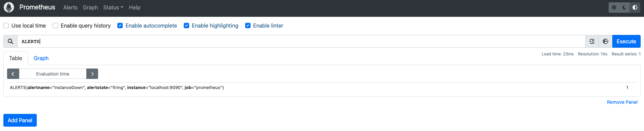Open the metrics explorer globe icon
The width and height of the screenshot is (644, 131).
(x=606, y=41)
